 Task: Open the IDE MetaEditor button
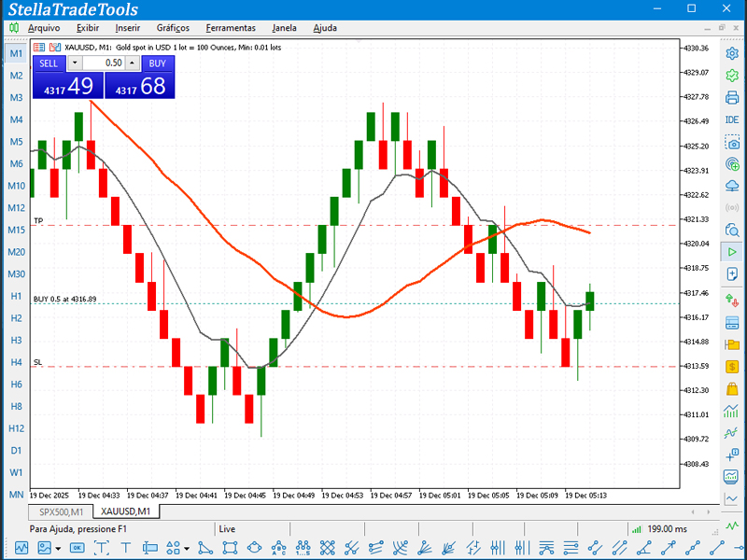pyautogui.click(x=733, y=119)
